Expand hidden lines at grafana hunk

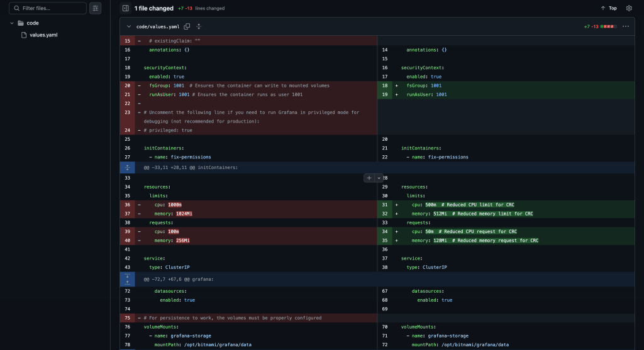point(127,280)
